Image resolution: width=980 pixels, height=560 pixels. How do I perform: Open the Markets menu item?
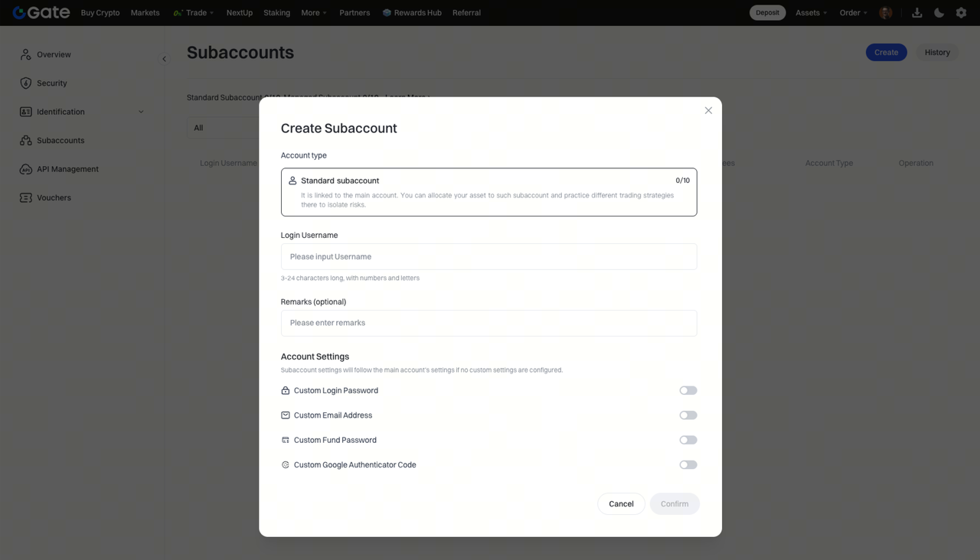[x=145, y=12]
